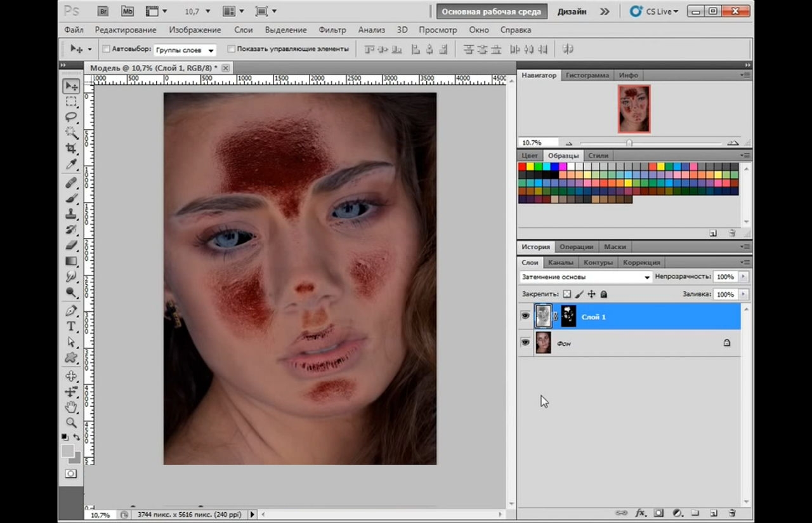Enable the Автовыбор checkbox
The image size is (812, 523).
tap(106, 49)
